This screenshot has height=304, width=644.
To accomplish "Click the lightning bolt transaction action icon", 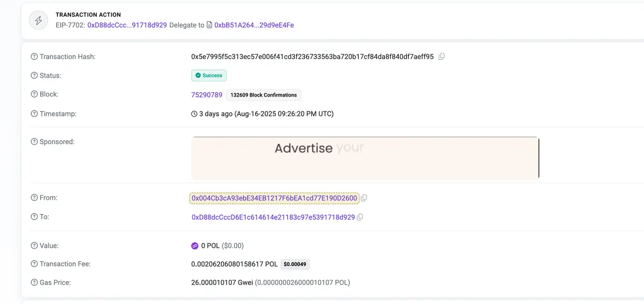I will (x=39, y=20).
